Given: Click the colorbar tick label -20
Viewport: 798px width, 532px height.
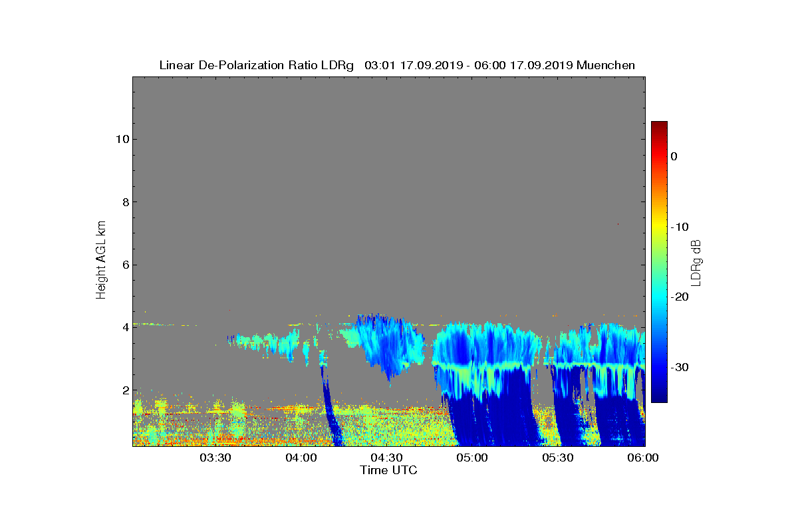Looking at the screenshot, I should tap(679, 297).
